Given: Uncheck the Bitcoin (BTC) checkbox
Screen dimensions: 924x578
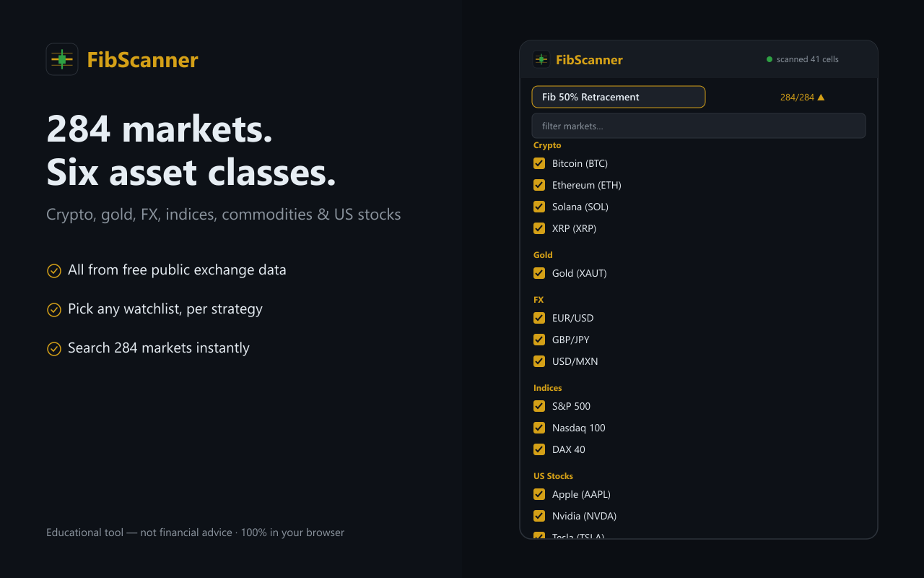Looking at the screenshot, I should coord(539,163).
